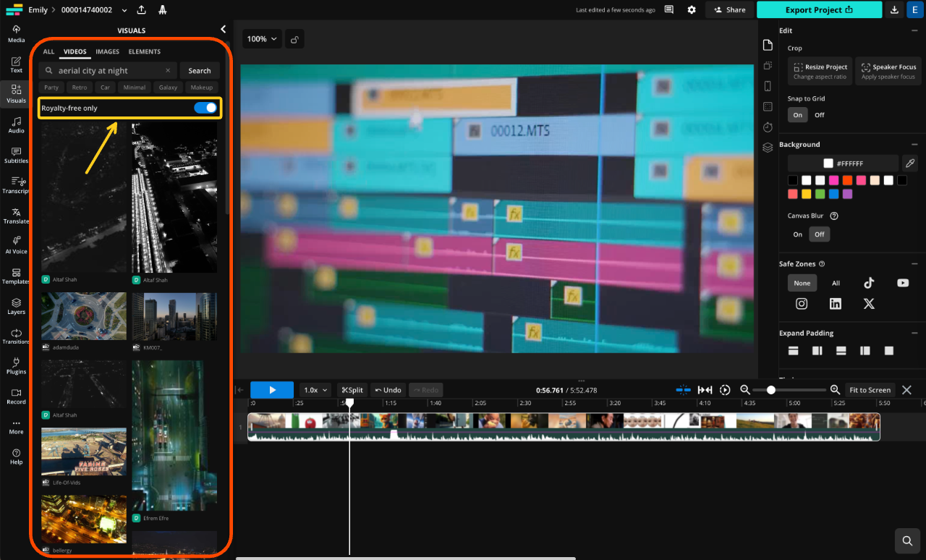Collapse the Expand Padding section
The image size is (926, 560).
click(914, 334)
